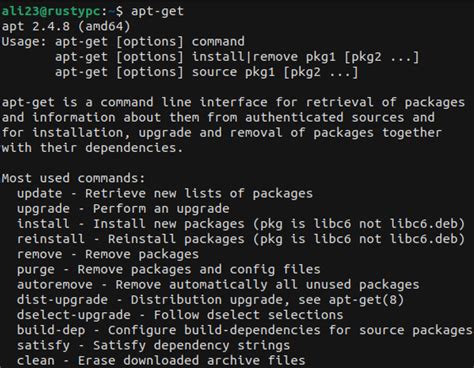
Task: Click the Most used commands heading
Action: coord(73,178)
